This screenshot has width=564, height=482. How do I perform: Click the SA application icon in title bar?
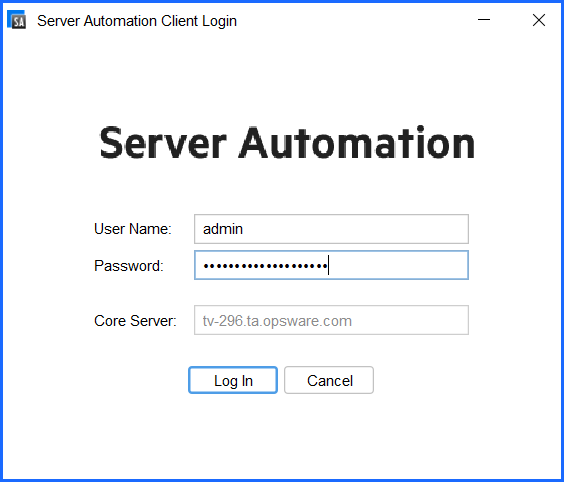[x=17, y=20]
